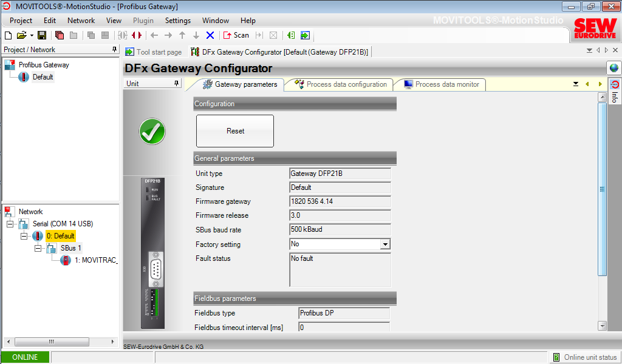Close the active document tab
The height and width of the screenshot is (364, 622).
[615, 50]
